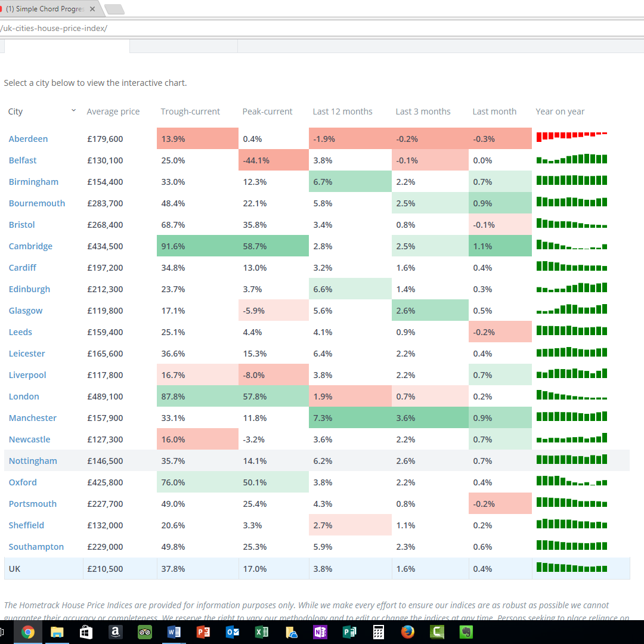Image resolution: width=644 pixels, height=644 pixels.
Task: Open Evernote from the taskbar
Action: point(466,632)
